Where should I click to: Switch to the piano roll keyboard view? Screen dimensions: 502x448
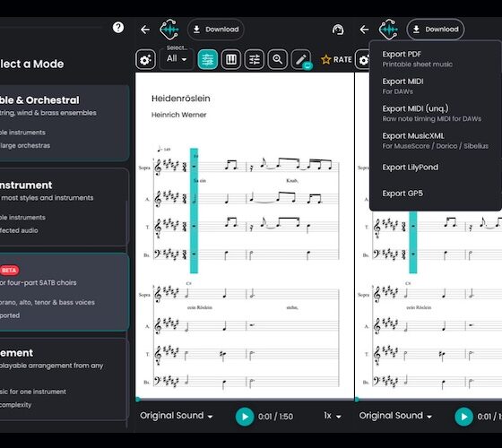click(x=231, y=59)
